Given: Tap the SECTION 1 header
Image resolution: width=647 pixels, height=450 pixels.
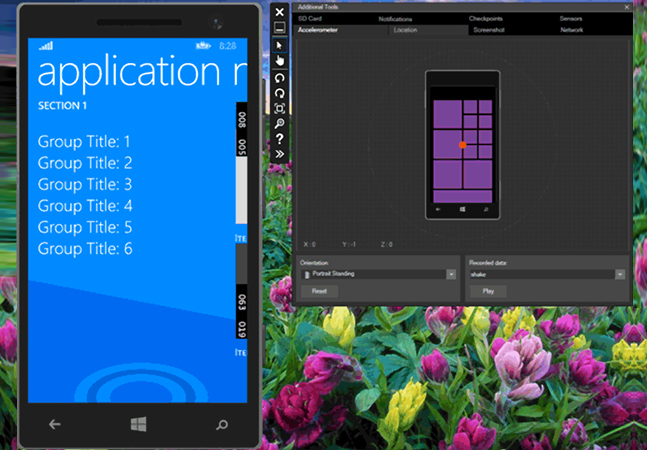Looking at the screenshot, I should pos(62,106).
